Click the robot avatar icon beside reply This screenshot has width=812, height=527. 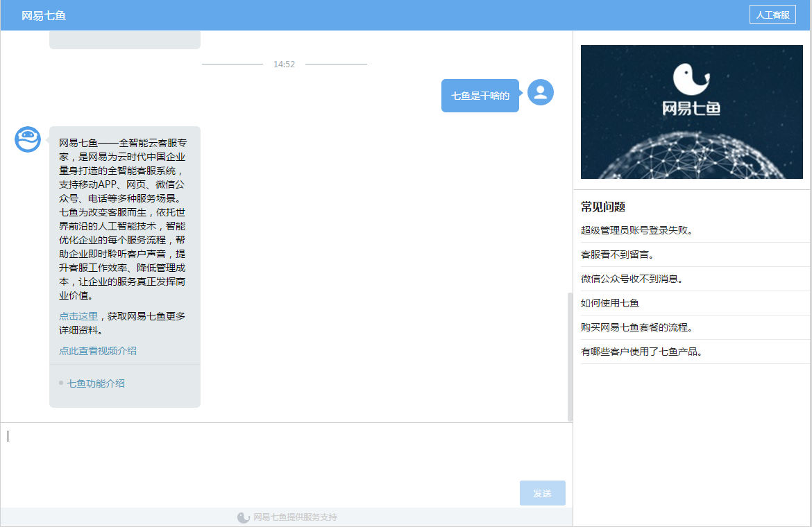pyautogui.click(x=28, y=139)
